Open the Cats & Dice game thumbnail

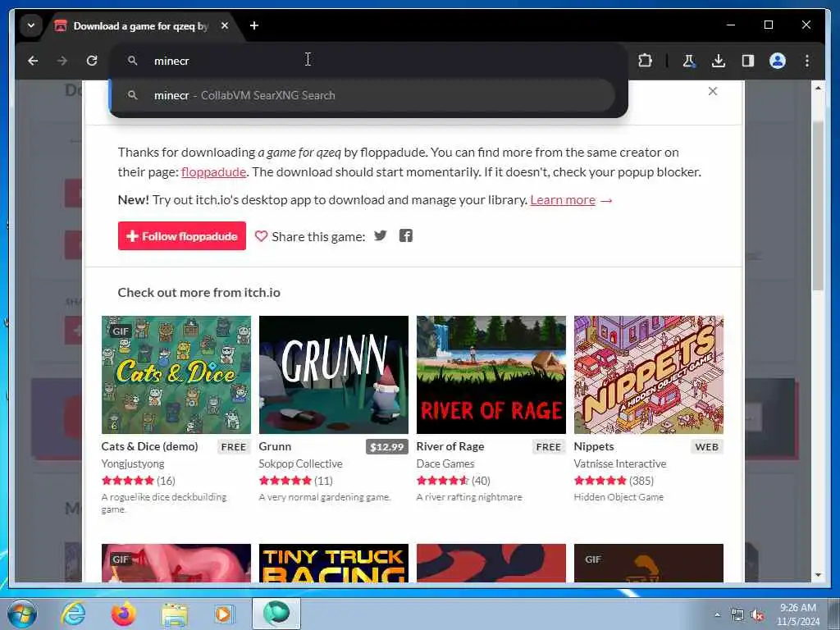click(176, 374)
